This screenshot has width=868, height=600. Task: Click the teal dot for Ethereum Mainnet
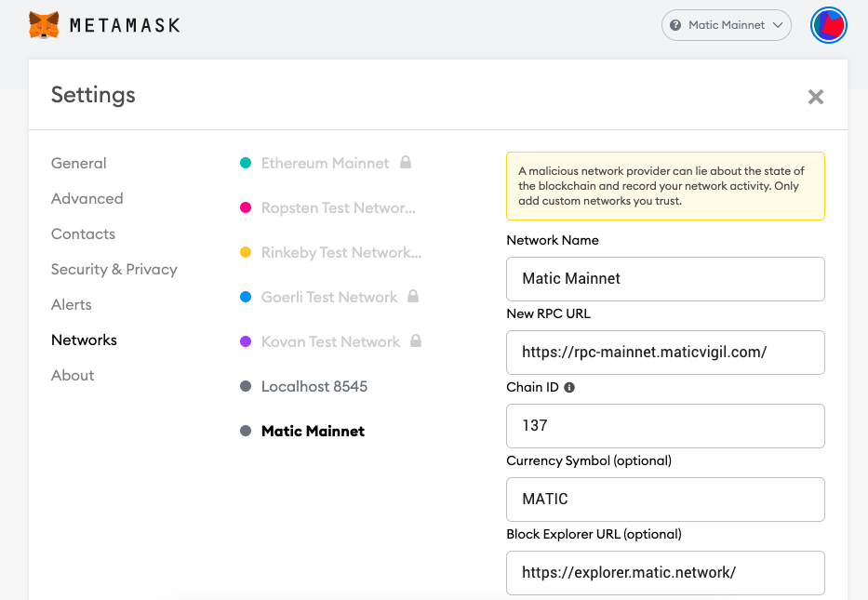[246, 163]
